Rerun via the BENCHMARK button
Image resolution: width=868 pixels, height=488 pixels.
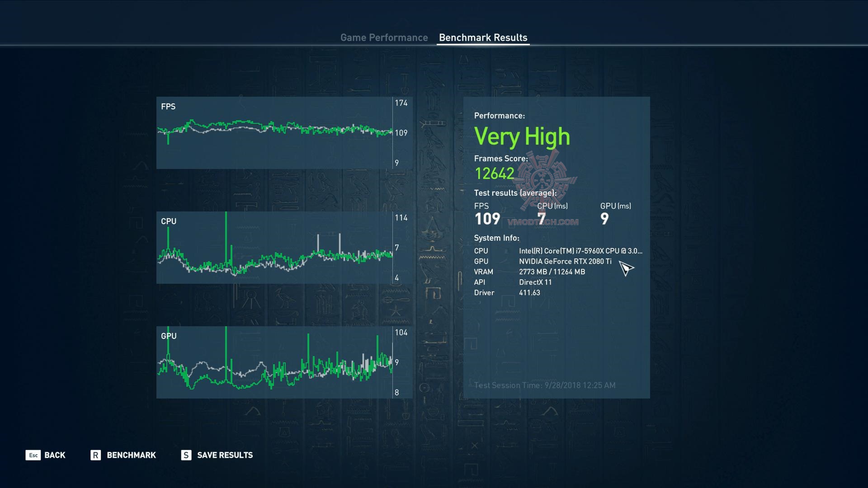[131, 455]
